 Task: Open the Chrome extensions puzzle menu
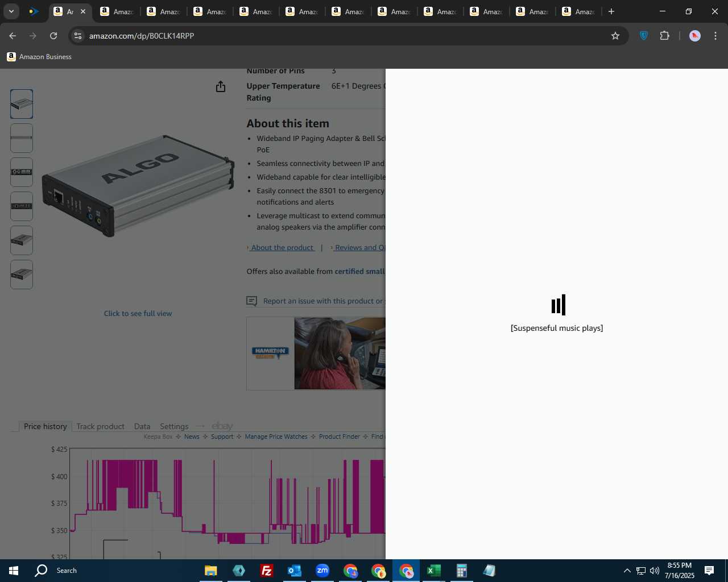(664, 36)
